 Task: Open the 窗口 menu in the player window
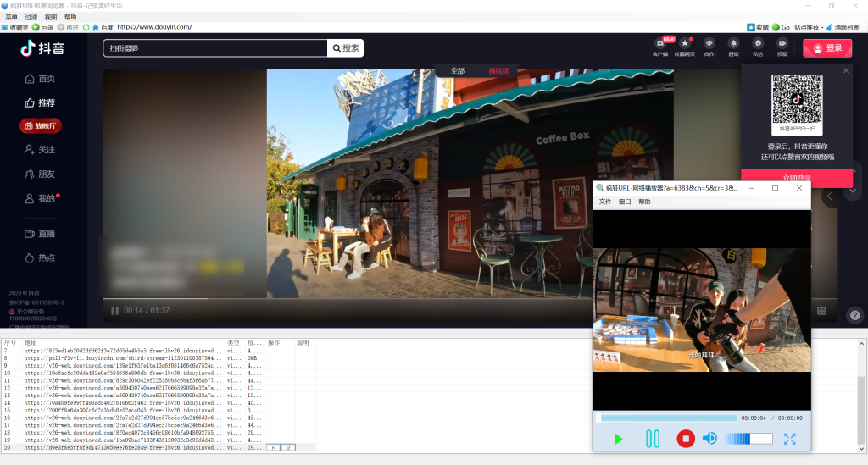[x=625, y=202]
